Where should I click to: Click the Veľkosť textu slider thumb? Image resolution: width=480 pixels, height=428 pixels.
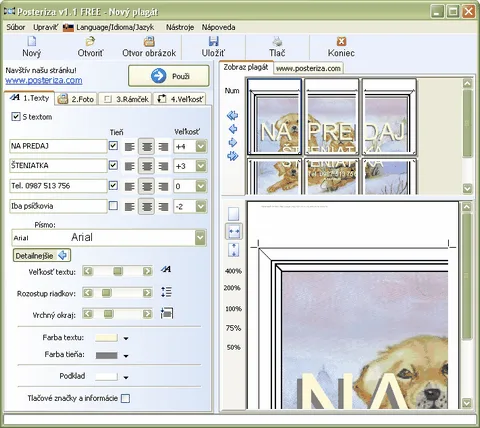(x=118, y=271)
